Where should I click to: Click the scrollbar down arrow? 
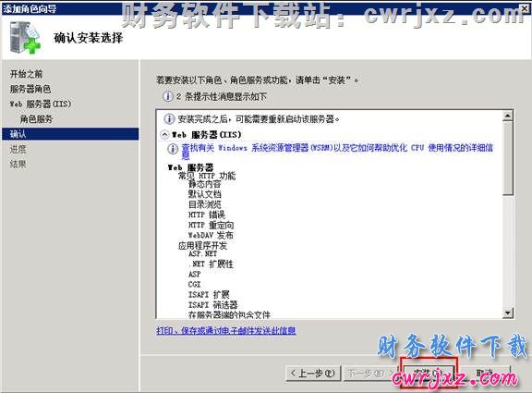coord(508,313)
